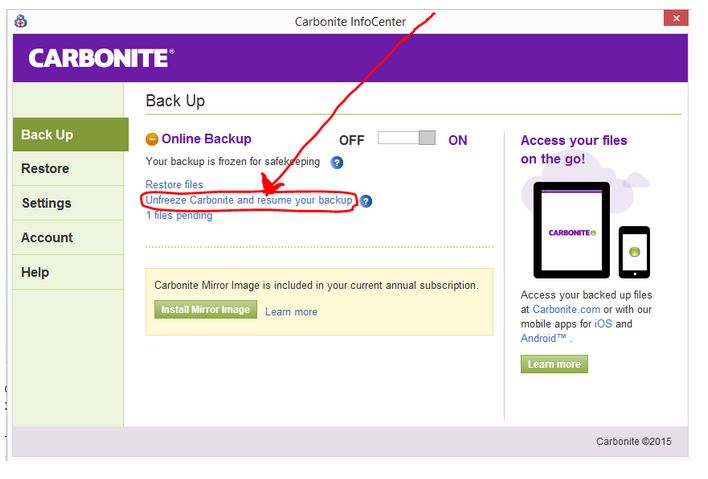Go to the Account tab
Viewport: 708px width, 479px height.
70,238
